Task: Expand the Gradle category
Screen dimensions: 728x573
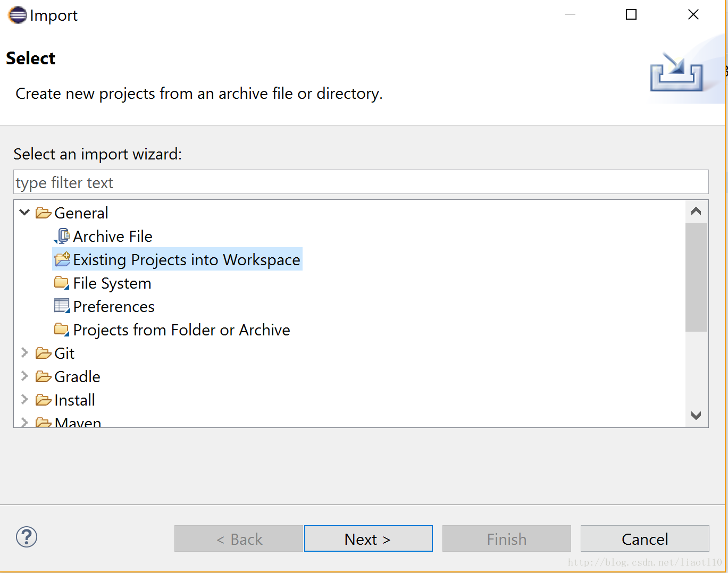Action: click(24, 376)
